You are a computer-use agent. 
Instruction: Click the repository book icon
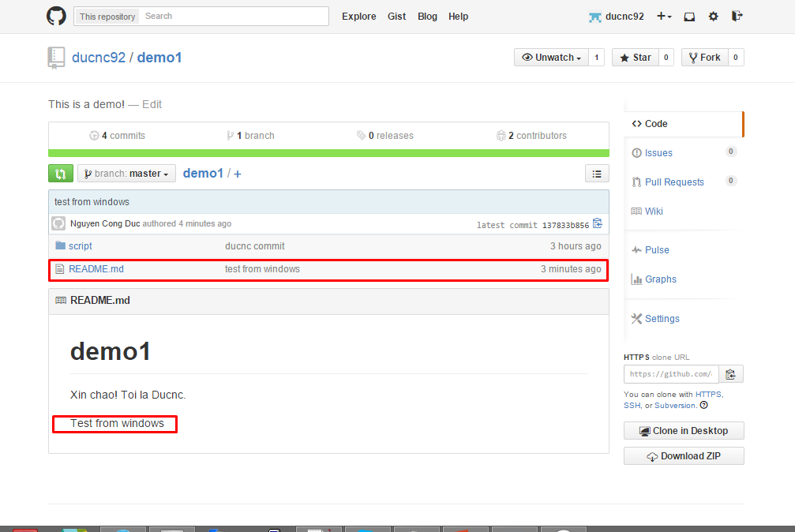tap(56, 58)
